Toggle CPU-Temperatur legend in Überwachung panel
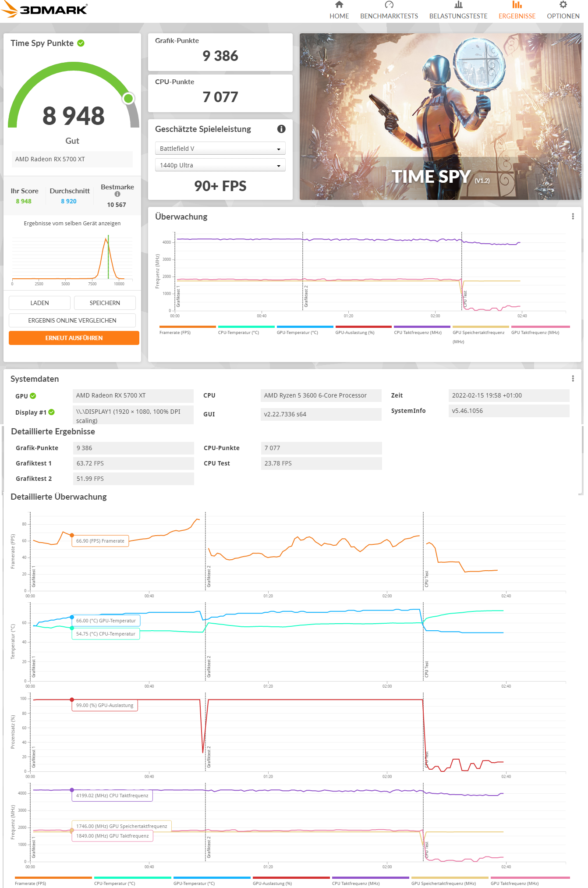Screen dimensions: 588x888 click(x=246, y=331)
